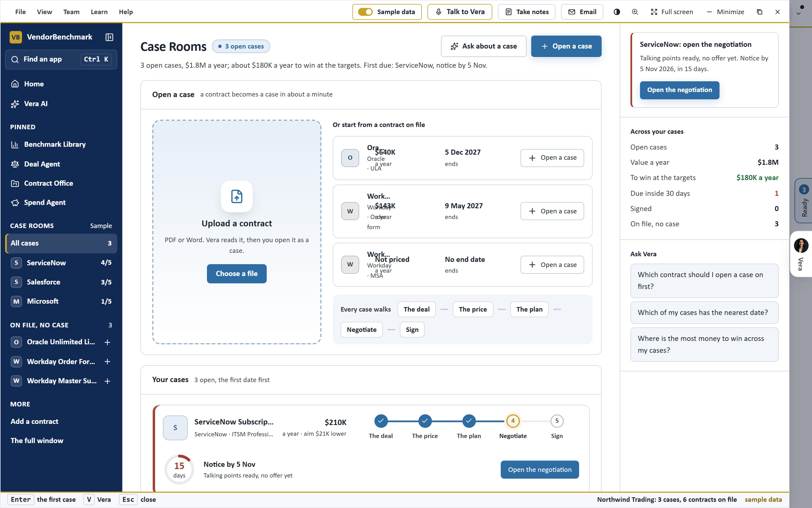The width and height of the screenshot is (812, 508).
Task: Collapse the VendorBenchmark sidebar panel icon
Action: click(109, 37)
